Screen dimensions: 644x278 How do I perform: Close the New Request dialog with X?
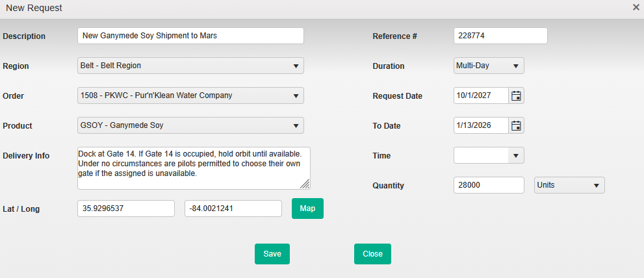pyautogui.click(x=636, y=7)
